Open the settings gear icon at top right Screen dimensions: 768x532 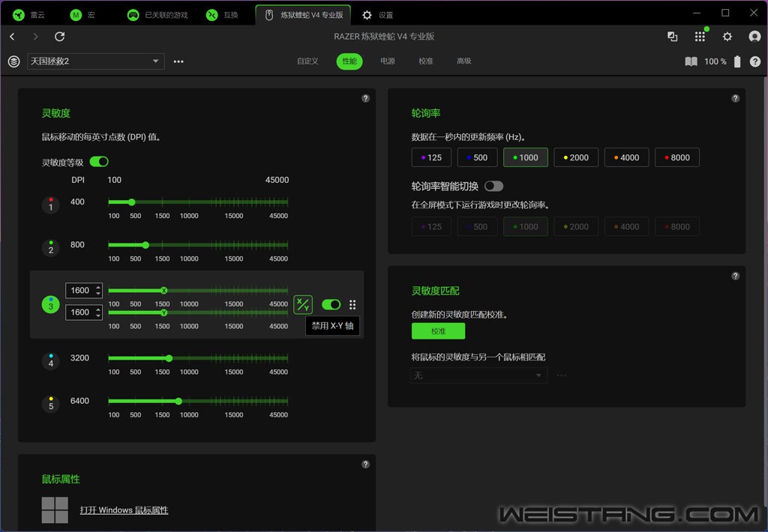coord(727,37)
